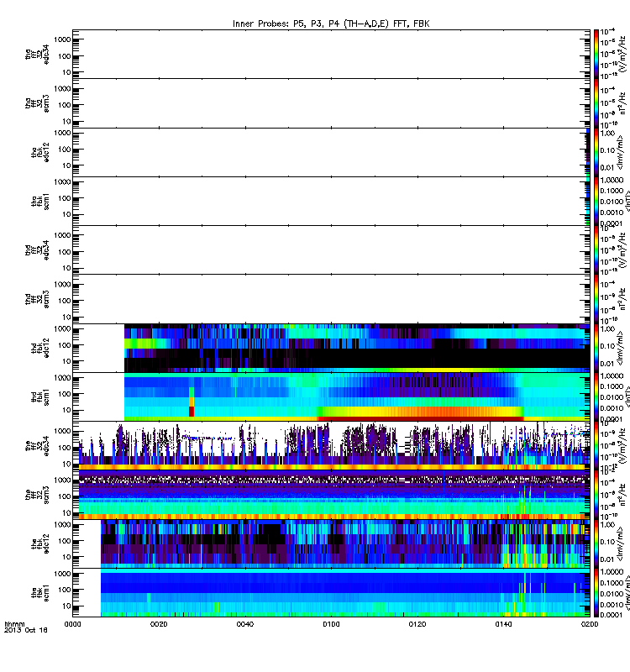Select the tha fbk edc12 panel label
630x672 pixels.
pos(40,152)
